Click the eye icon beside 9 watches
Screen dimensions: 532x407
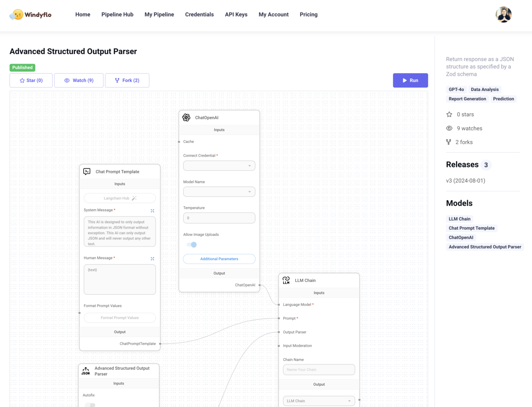pyautogui.click(x=449, y=128)
